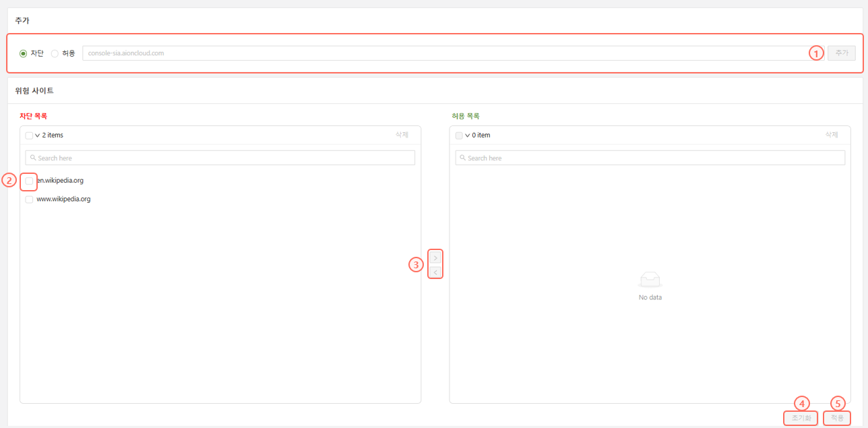This screenshot has height=428, width=868.
Task: Click the URL input field in 추가 section
Action: pos(445,53)
